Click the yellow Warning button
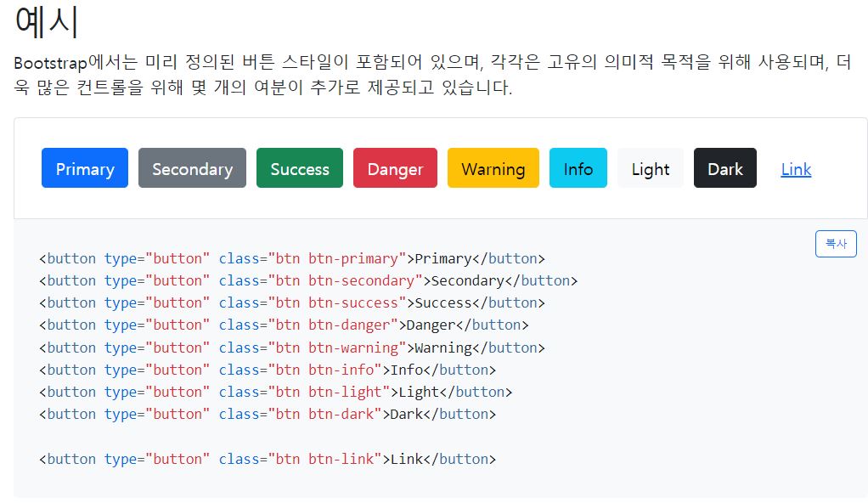Screen dimensions: 868x503 click(493, 168)
